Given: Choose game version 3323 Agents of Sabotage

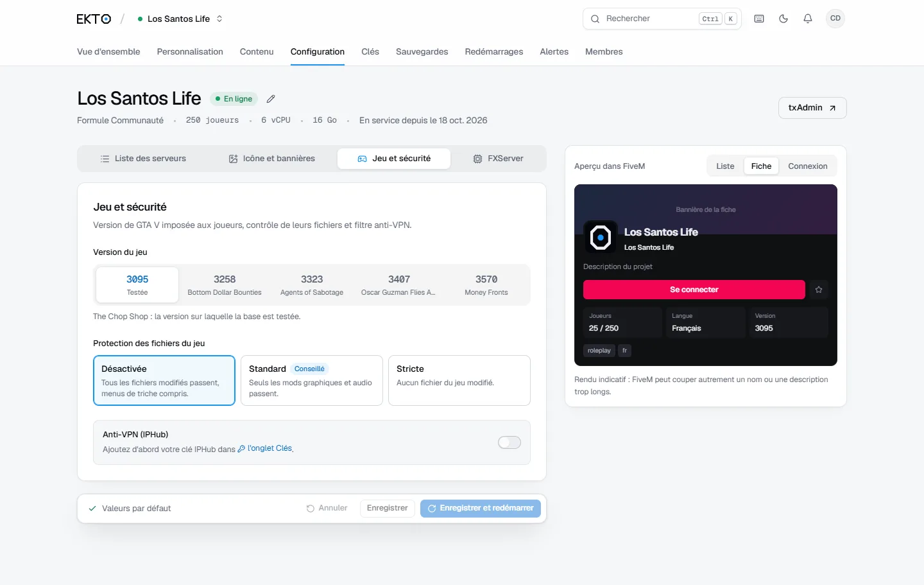Looking at the screenshot, I should pyautogui.click(x=312, y=285).
